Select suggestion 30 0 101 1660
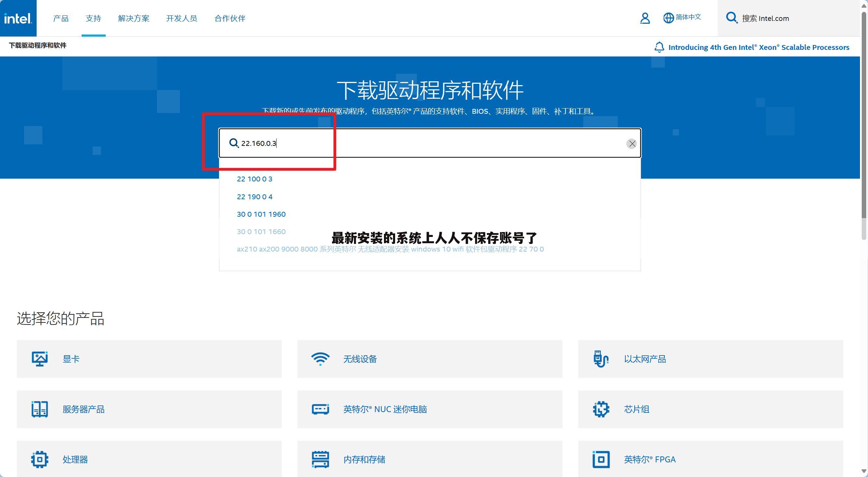 [261, 232]
